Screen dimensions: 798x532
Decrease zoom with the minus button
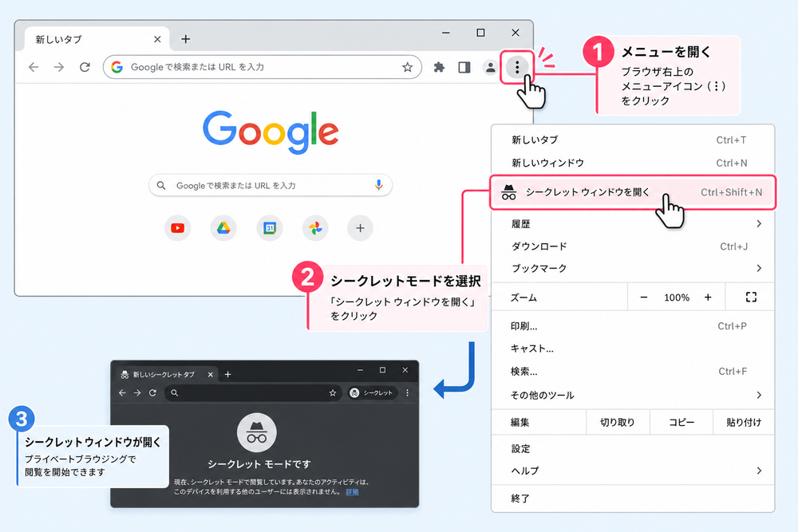tap(644, 297)
